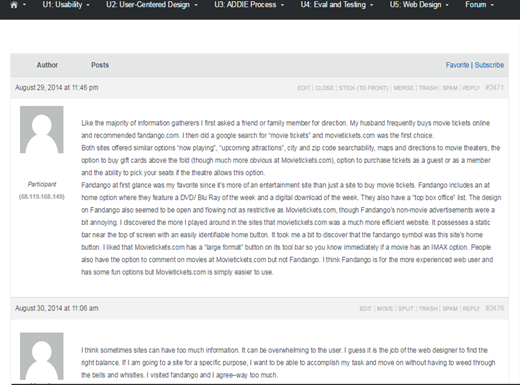Click the date August 29, 2014 at 11:46 pm
520x385 pixels.
(x=57, y=88)
